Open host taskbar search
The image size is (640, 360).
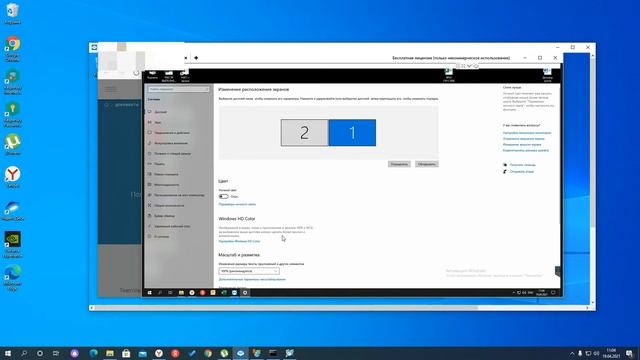tap(24, 353)
